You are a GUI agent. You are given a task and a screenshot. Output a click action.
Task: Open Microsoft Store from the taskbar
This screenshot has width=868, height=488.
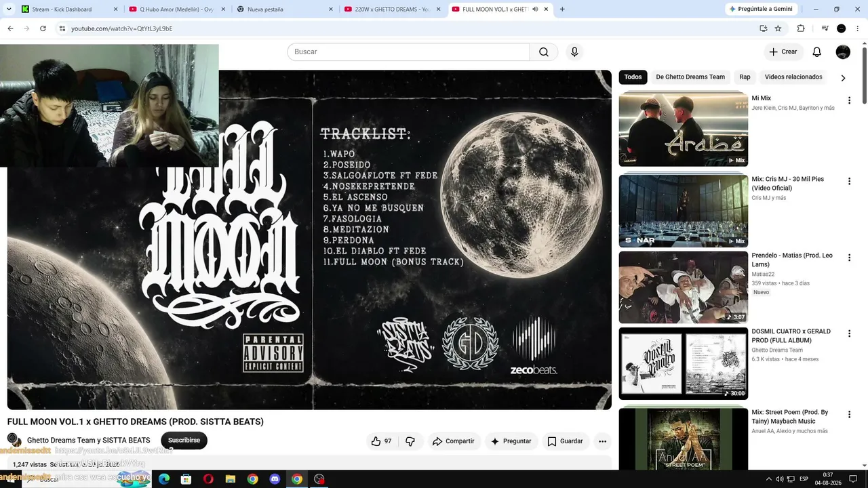pyautogui.click(x=186, y=479)
